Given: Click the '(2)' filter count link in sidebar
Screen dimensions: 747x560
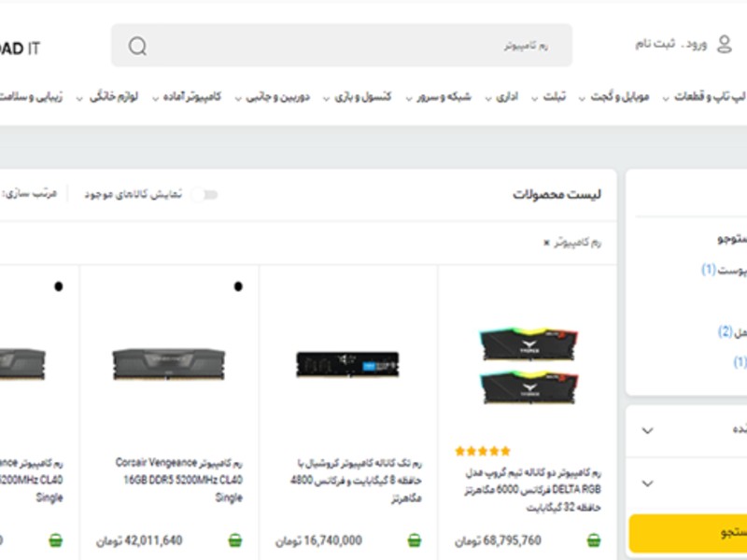Looking at the screenshot, I should click(725, 332).
